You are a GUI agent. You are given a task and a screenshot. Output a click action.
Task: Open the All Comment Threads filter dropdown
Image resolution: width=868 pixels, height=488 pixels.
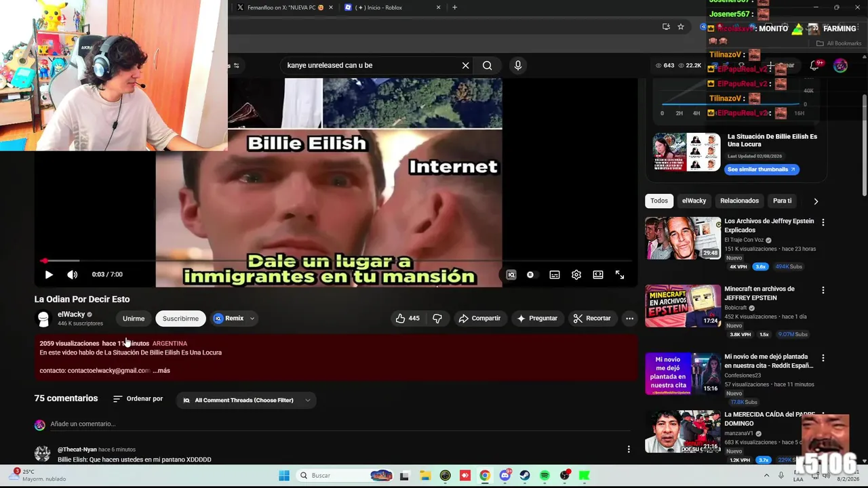click(246, 401)
